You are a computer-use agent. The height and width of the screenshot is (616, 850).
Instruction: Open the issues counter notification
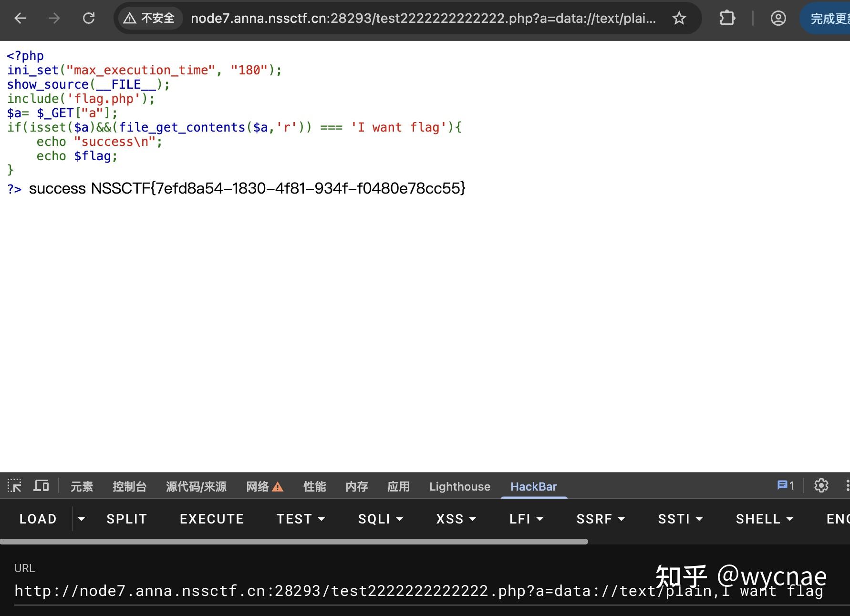(785, 485)
